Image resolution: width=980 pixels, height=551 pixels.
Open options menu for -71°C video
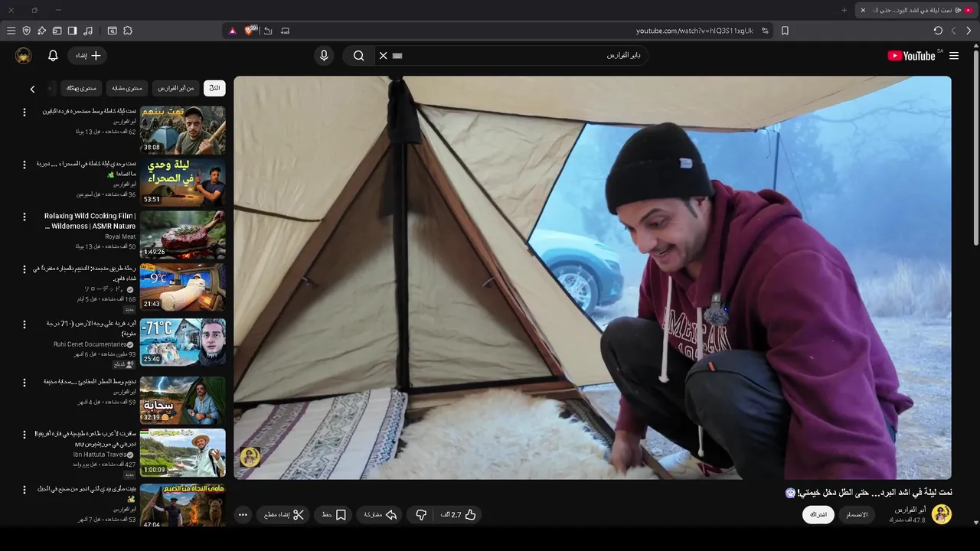coord(24,324)
